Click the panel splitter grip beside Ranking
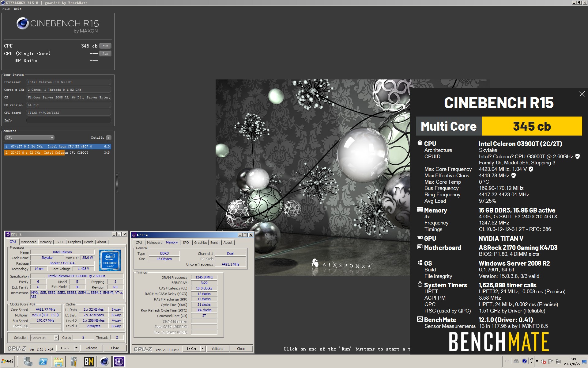This screenshot has width=588, height=368. (117, 183)
